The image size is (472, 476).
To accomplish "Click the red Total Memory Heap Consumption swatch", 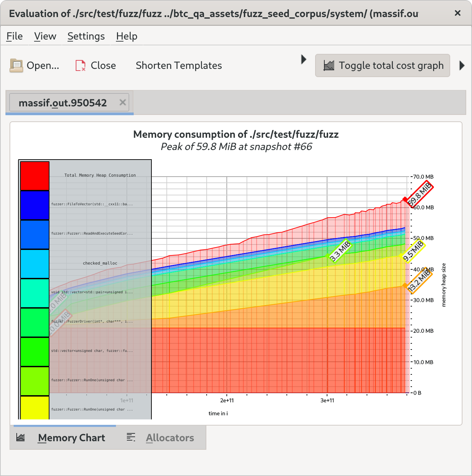I will click(x=34, y=175).
